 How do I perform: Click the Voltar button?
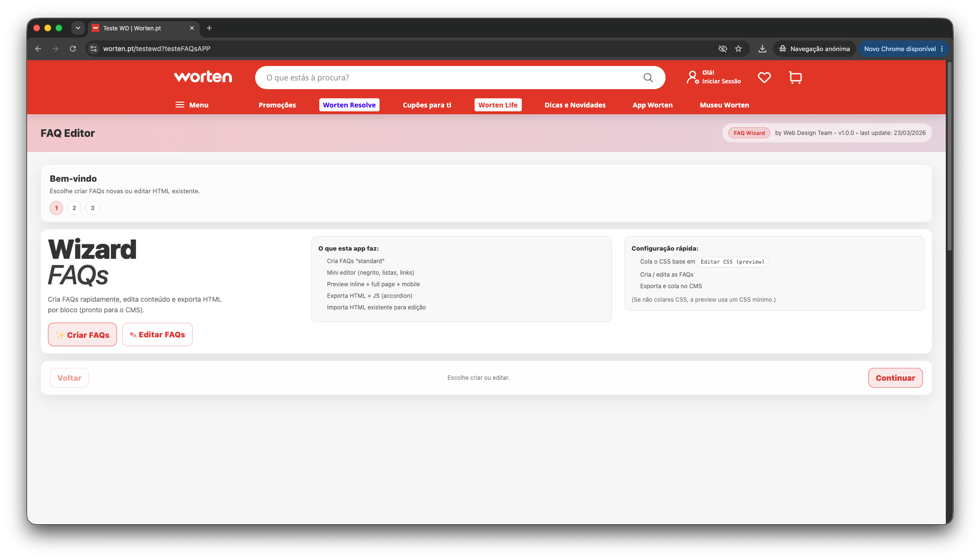click(69, 378)
